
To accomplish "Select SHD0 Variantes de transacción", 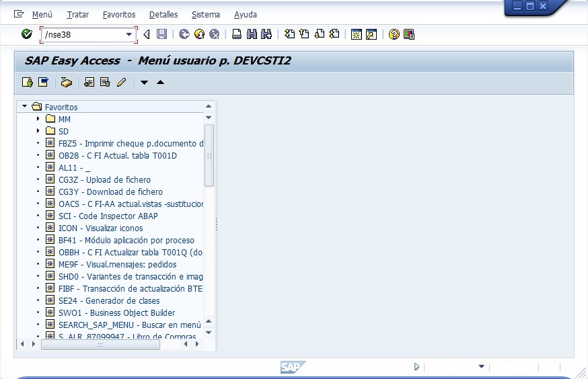I will 131,277.
